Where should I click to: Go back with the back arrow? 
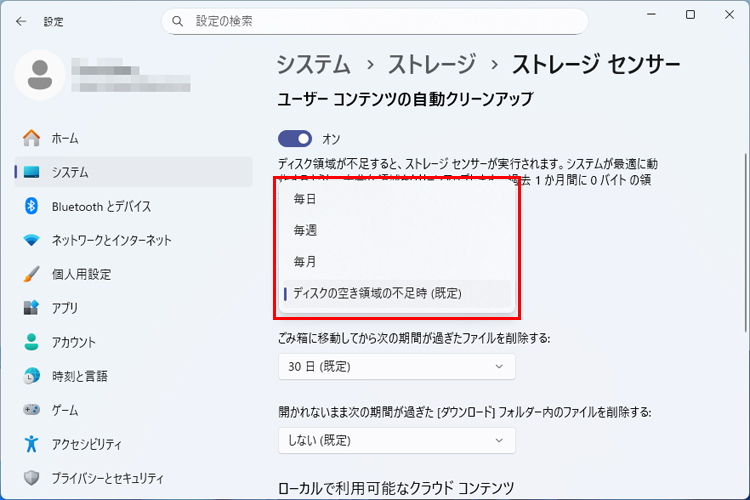point(21,20)
